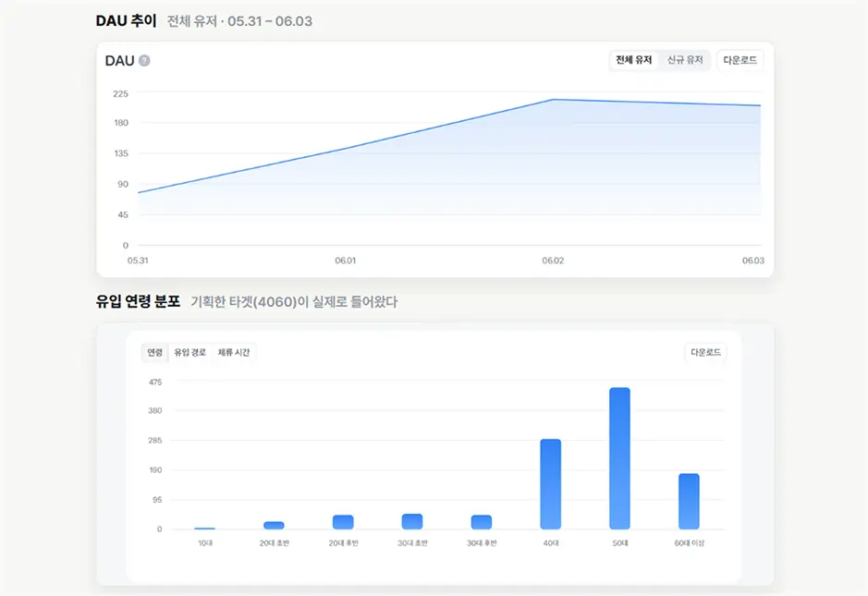Screen dimensions: 868x596
Task: Click the 20대 후반 bar
Action: click(x=343, y=522)
